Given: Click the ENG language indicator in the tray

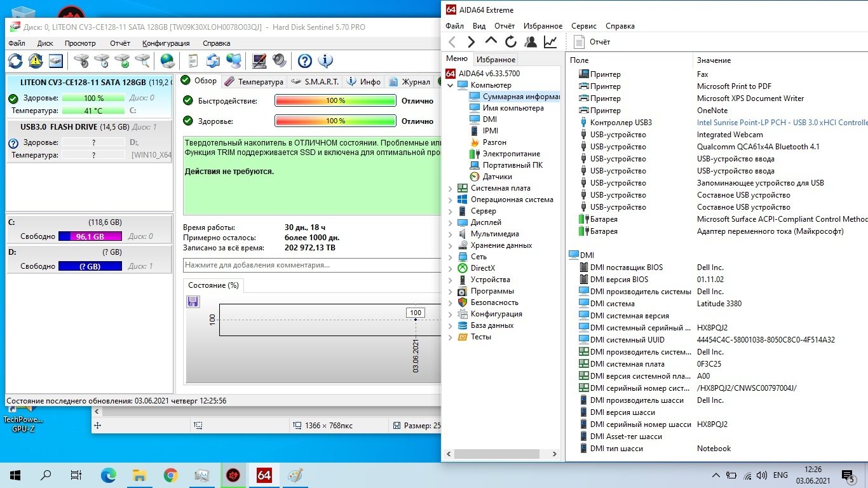Looking at the screenshot, I should [x=780, y=475].
